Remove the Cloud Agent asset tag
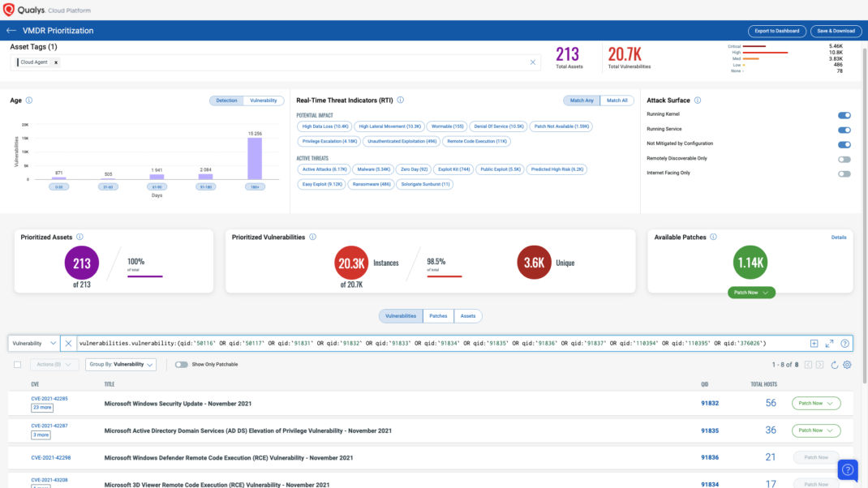This screenshot has height=488, width=868. click(x=56, y=62)
